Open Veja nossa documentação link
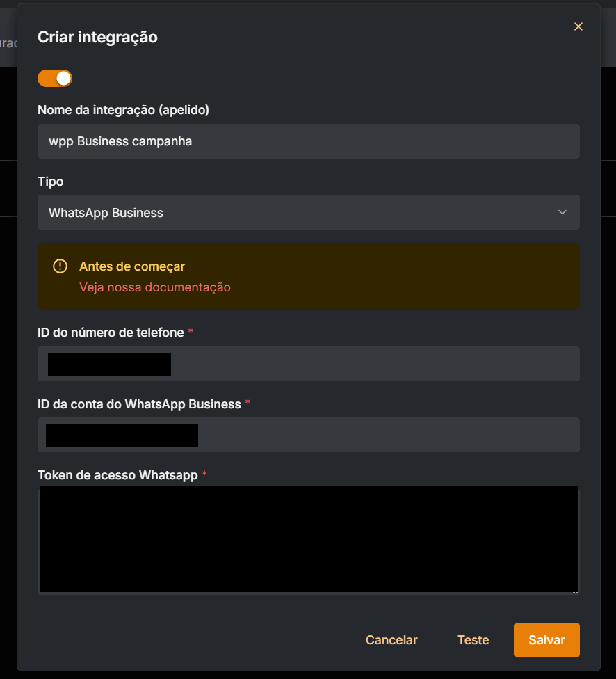616x679 pixels. tap(154, 287)
